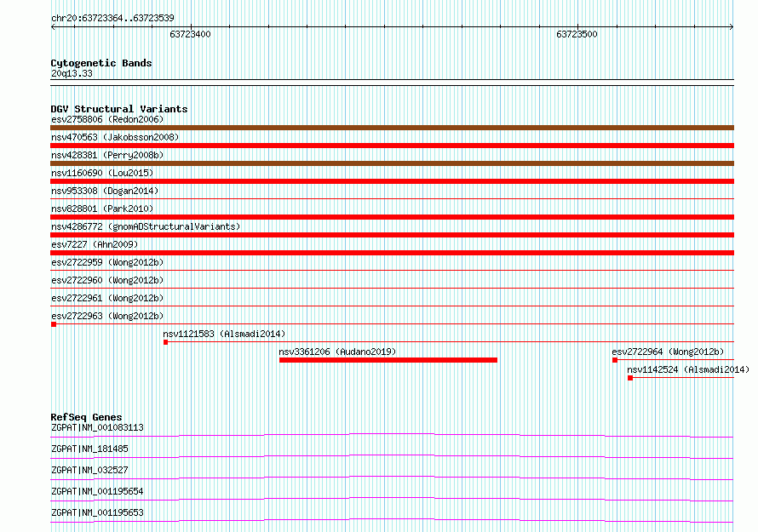Click ZGPAT|NM_001195654 transcript label
The image size is (758, 532).
97,491
